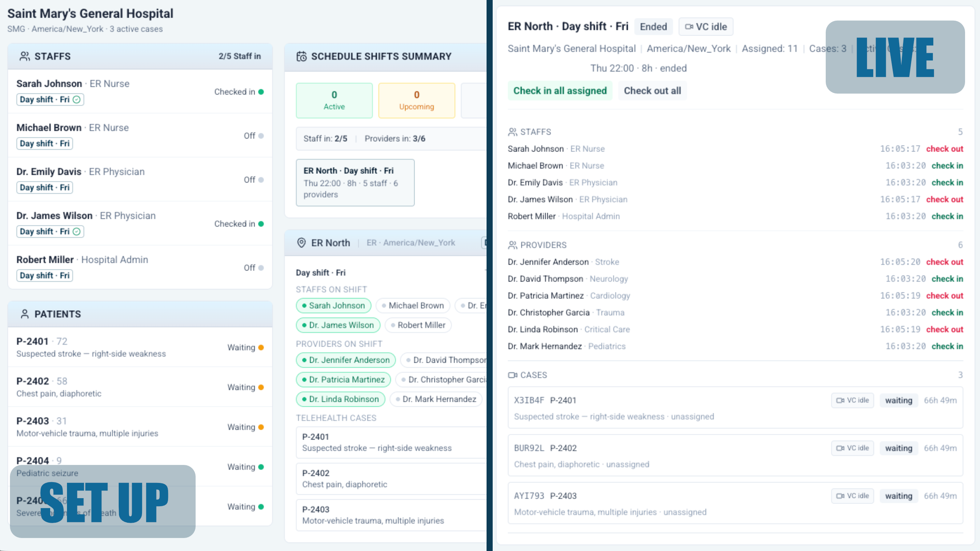Click P-2401 orange Waiting status dot
The width and height of the screenshot is (980, 551).
(261, 347)
